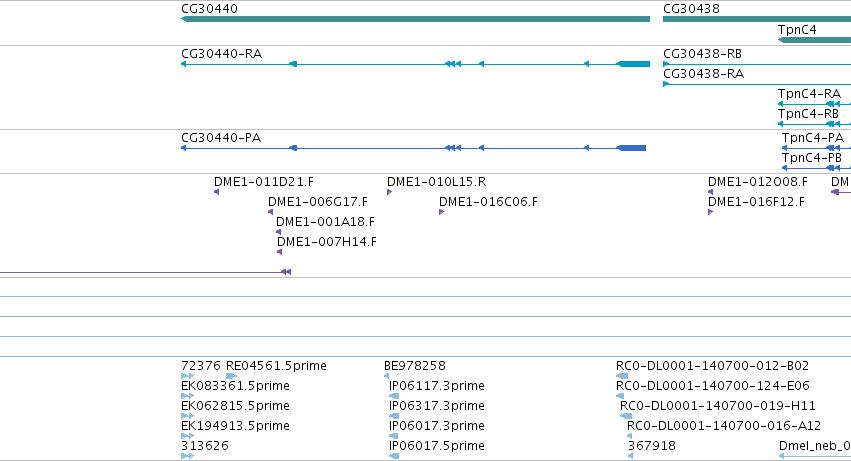The image size is (851, 461).
Task: Select the DME1-016C06.F feature label
Action: (488, 202)
